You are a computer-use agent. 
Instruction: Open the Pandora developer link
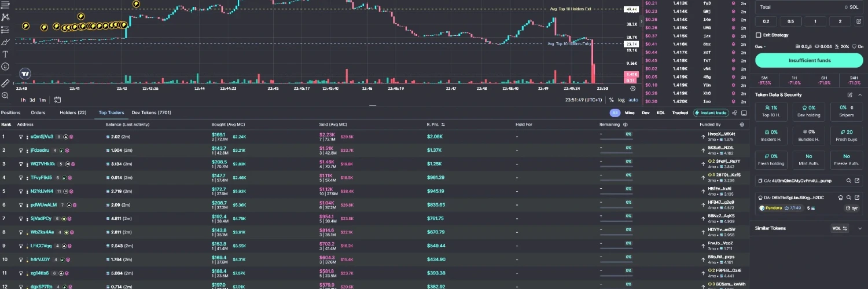(774, 208)
